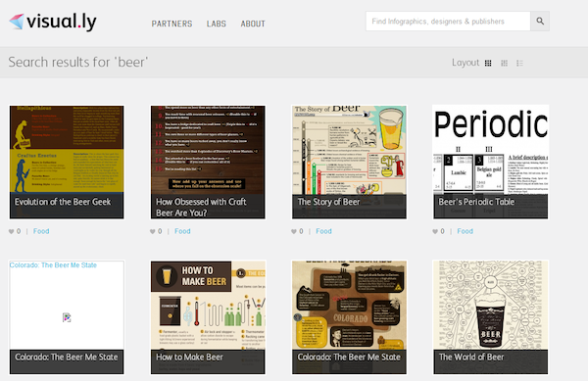Viewport: 588px width, 381px height.
Task: Open the LABS menu item
Action: (x=217, y=24)
